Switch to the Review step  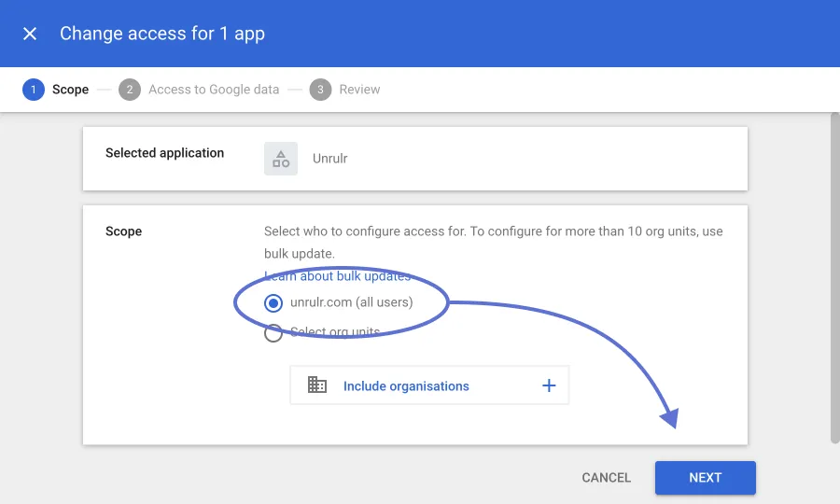point(359,90)
